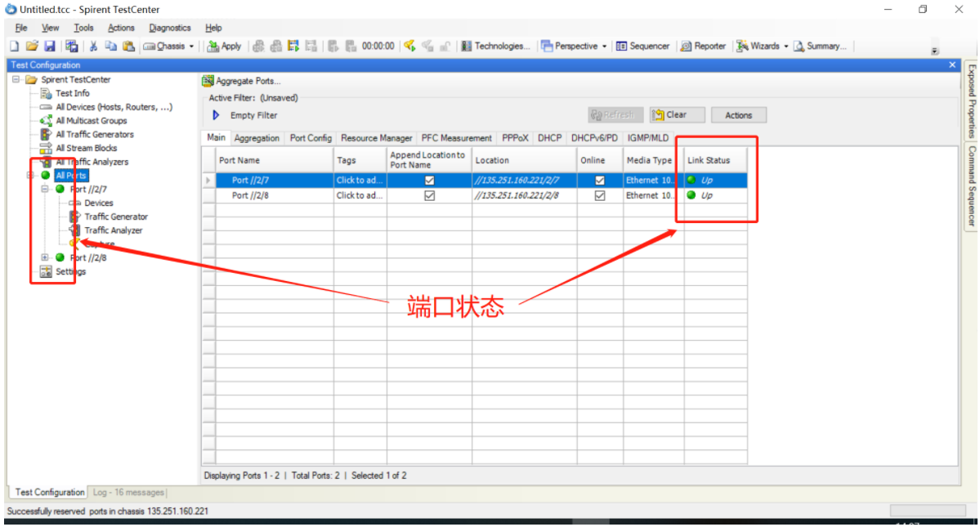Open the Diagnostics menu

(169, 27)
